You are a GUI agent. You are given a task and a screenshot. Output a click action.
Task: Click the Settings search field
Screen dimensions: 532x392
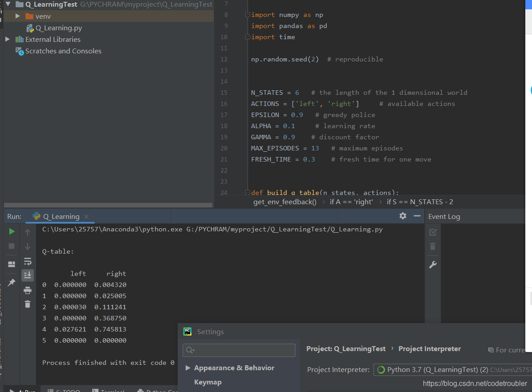click(239, 350)
